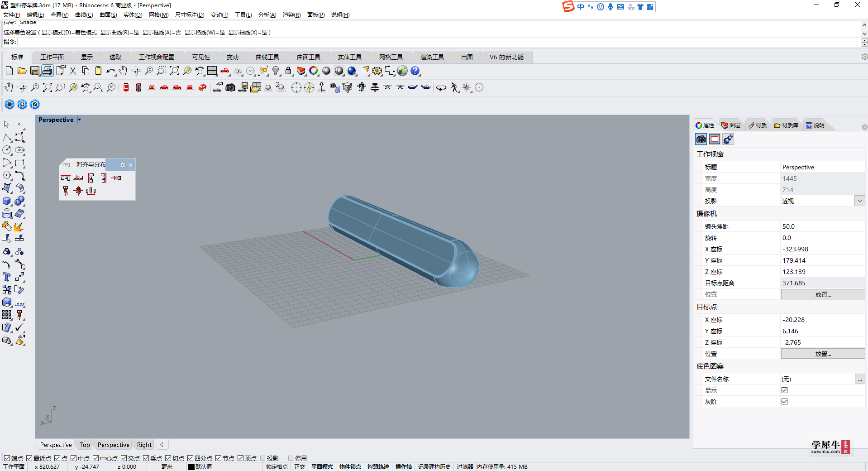Click the align centers icon in 对齐与分布
Image resolution: width=868 pixels, height=471 pixels.
point(78,191)
